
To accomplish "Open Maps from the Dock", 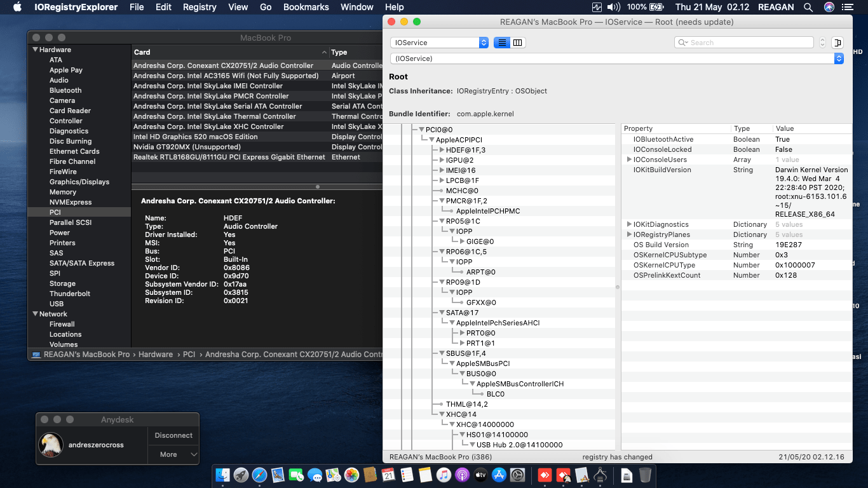I will point(333,475).
